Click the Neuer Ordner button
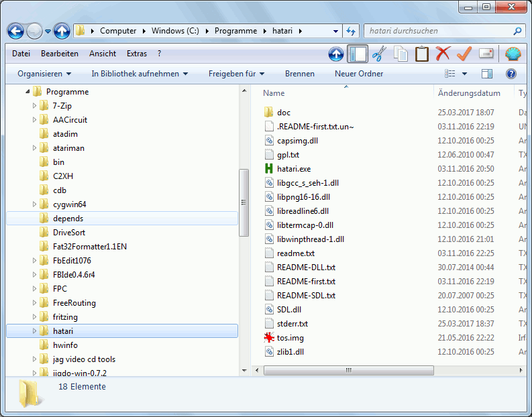The height and width of the screenshot is (417, 532). pos(359,74)
